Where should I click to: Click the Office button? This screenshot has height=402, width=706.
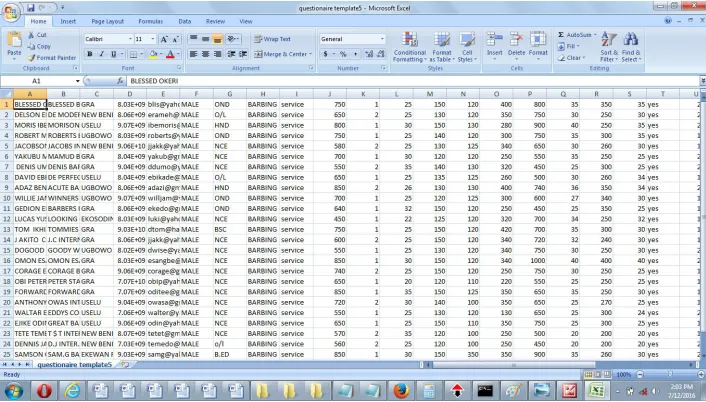(x=11, y=12)
